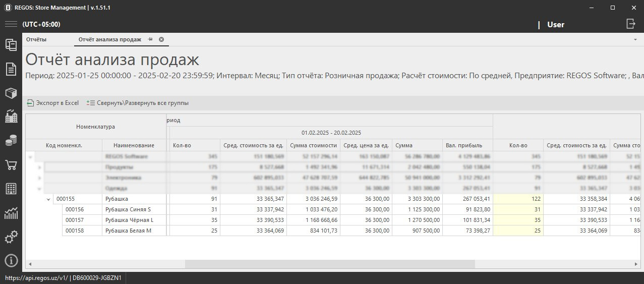
Task: Open the hamburger menu at top left
Action: click(x=11, y=24)
